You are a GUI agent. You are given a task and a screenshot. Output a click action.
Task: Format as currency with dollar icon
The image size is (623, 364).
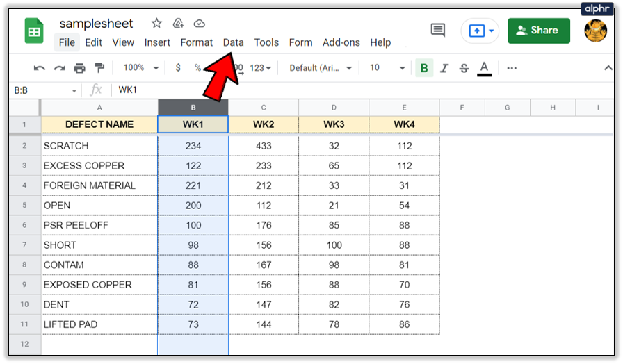(x=178, y=68)
